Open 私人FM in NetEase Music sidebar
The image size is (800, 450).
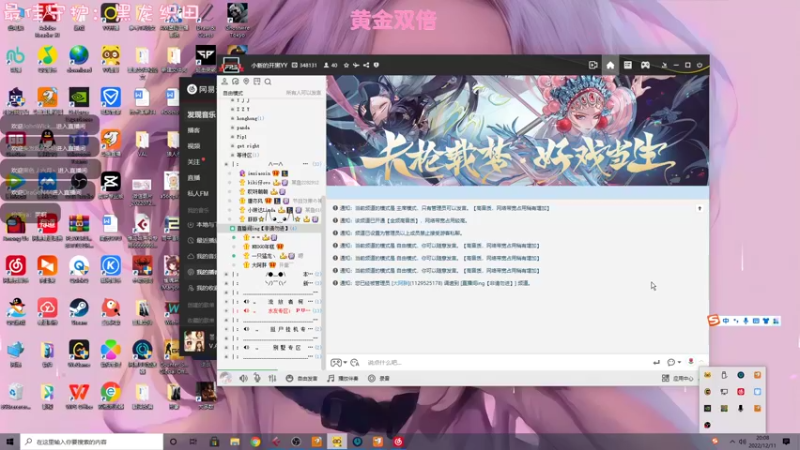(197, 193)
